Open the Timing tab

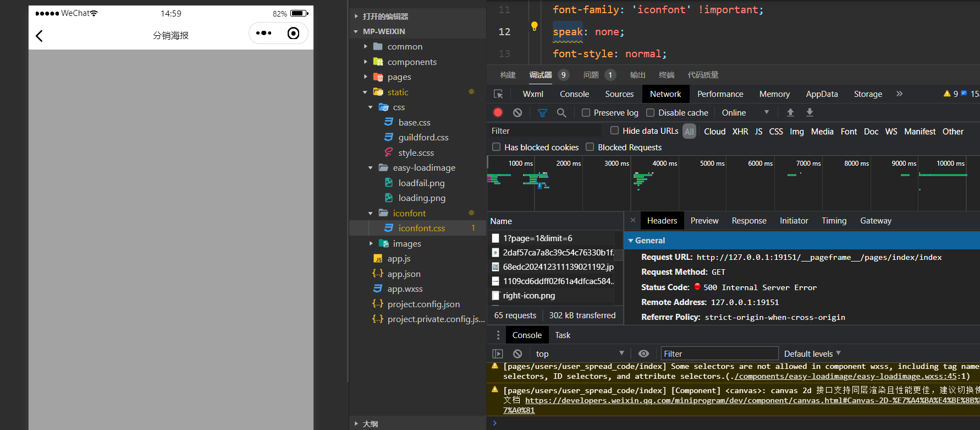(x=834, y=221)
